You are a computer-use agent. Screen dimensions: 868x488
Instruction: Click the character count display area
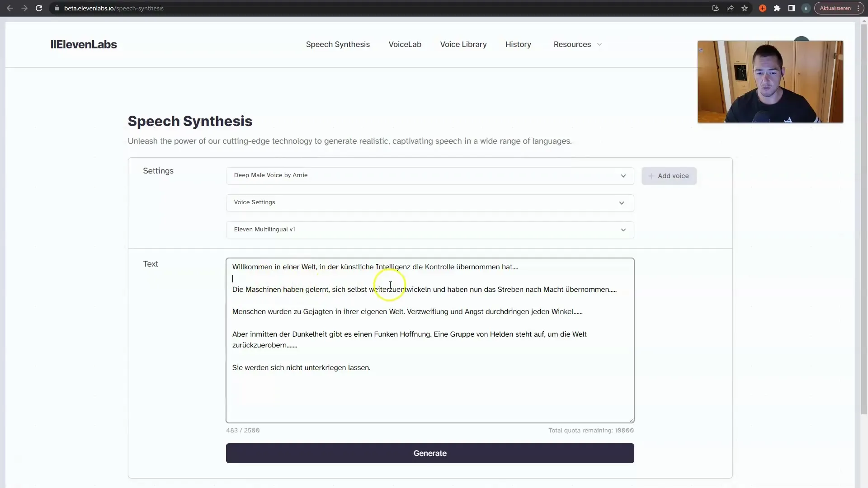coord(243,430)
